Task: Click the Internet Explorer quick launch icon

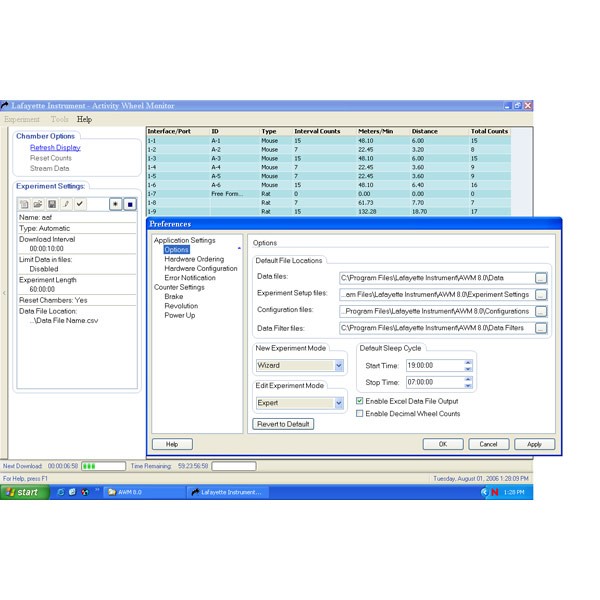Action: pos(60,492)
